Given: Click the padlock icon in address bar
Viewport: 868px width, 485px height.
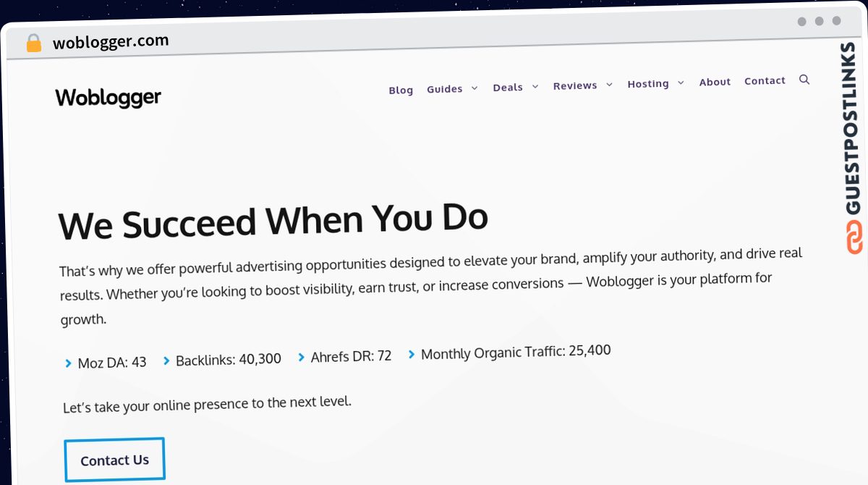Looking at the screenshot, I should click(x=33, y=43).
